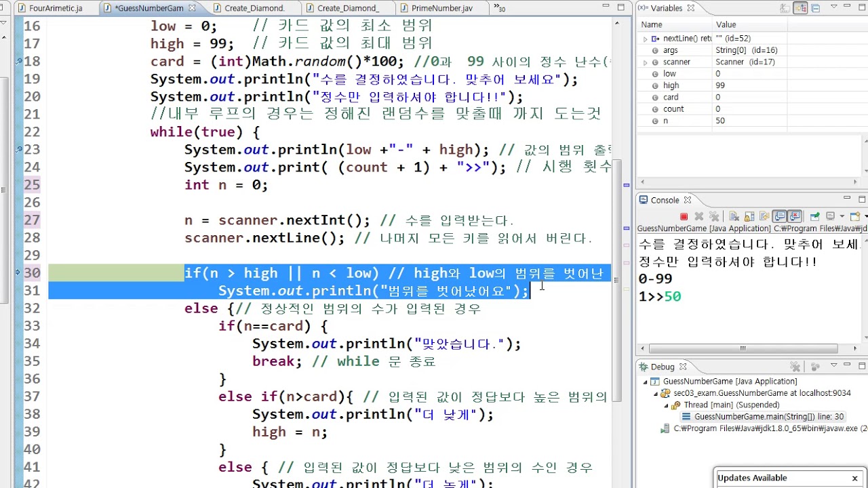Image resolution: width=868 pixels, height=488 pixels.
Task: Show hidden editor tabs list (»30)
Action: (500, 8)
